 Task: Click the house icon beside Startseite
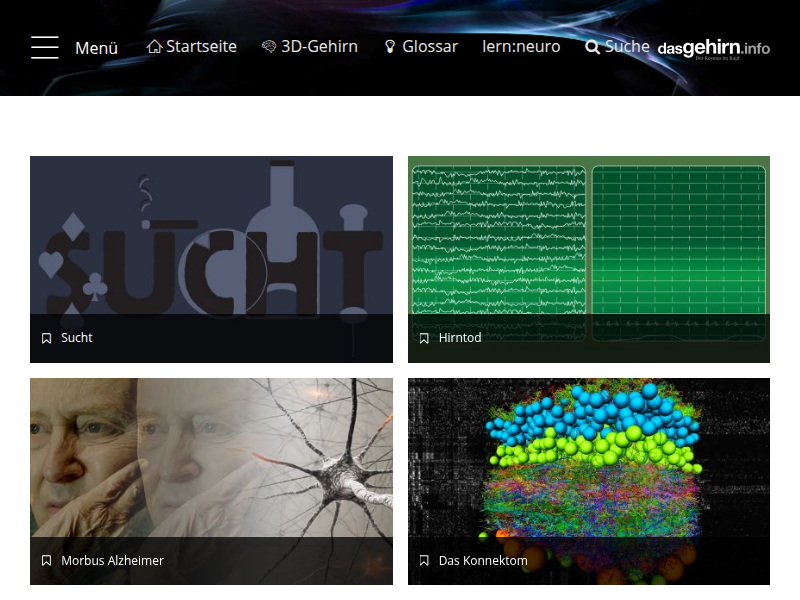coord(154,47)
